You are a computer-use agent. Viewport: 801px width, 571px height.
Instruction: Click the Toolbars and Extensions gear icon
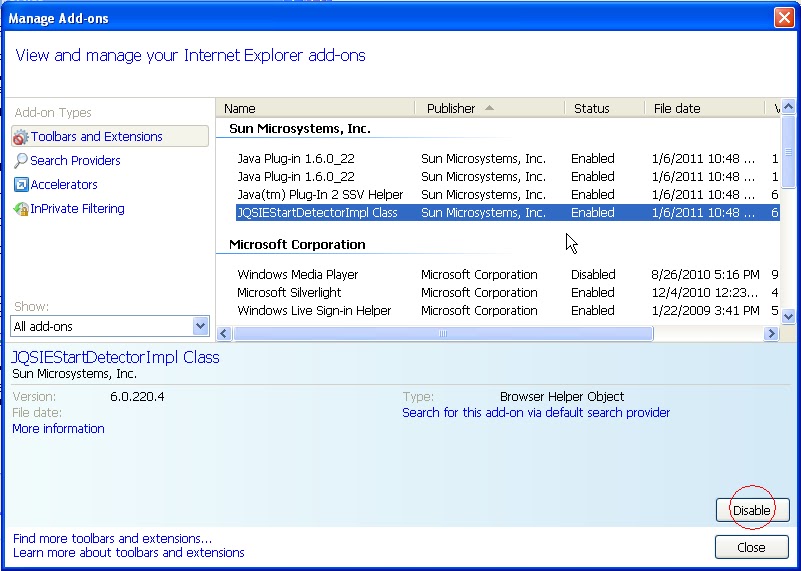pos(20,137)
